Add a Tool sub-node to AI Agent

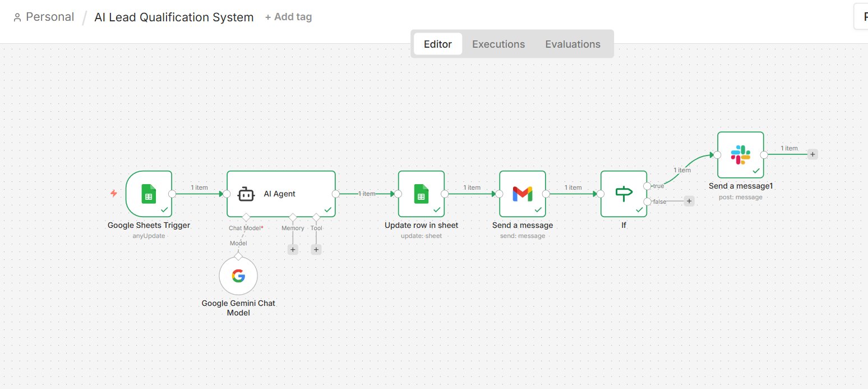tap(316, 250)
